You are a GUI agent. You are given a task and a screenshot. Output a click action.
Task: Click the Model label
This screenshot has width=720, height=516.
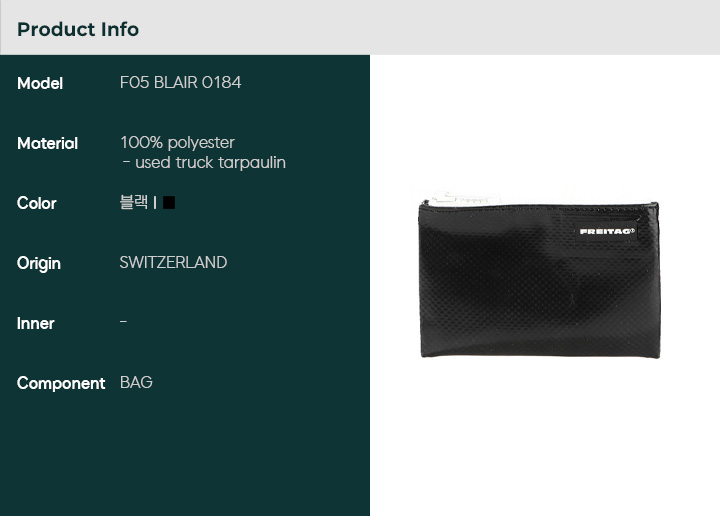(40, 84)
